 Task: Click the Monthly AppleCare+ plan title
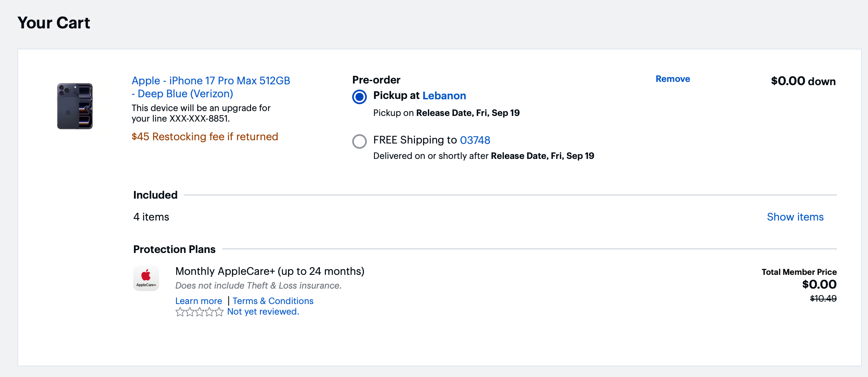270,271
